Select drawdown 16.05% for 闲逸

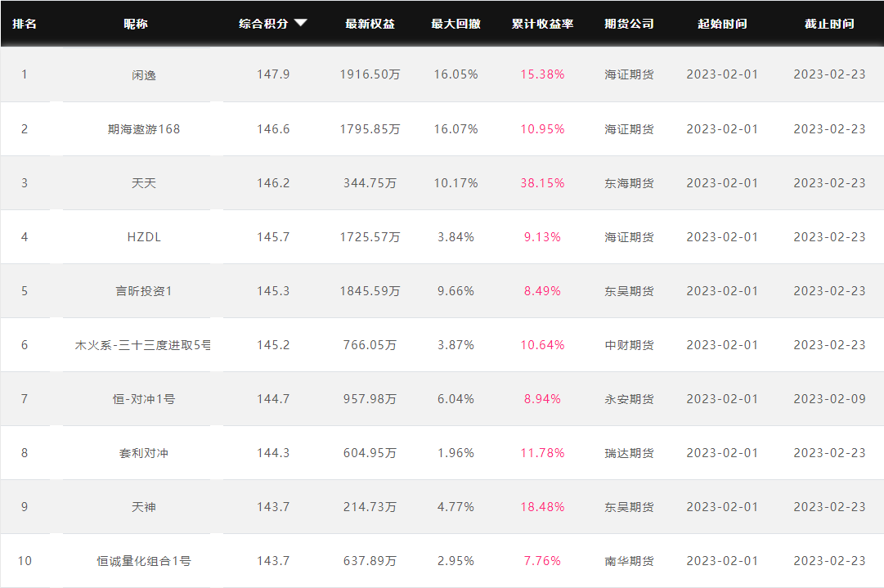455,74
